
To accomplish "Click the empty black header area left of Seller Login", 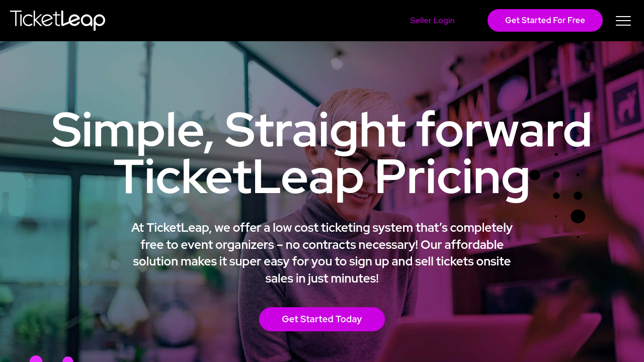I will click(252, 21).
